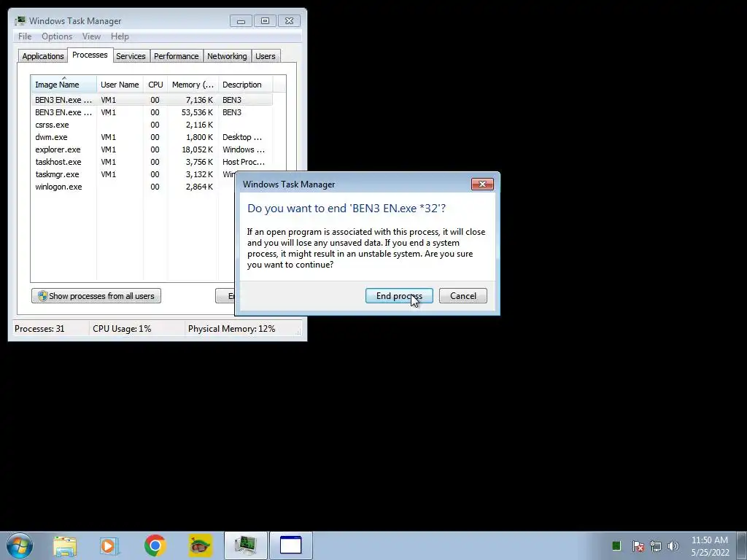The width and height of the screenshot is (747, 560).
Task: Click the green CPU meter tray icon
Action: pos(616,545)
